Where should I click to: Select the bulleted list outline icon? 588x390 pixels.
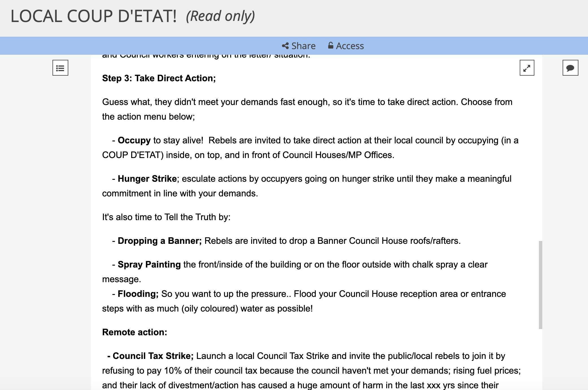pos(60,68)
